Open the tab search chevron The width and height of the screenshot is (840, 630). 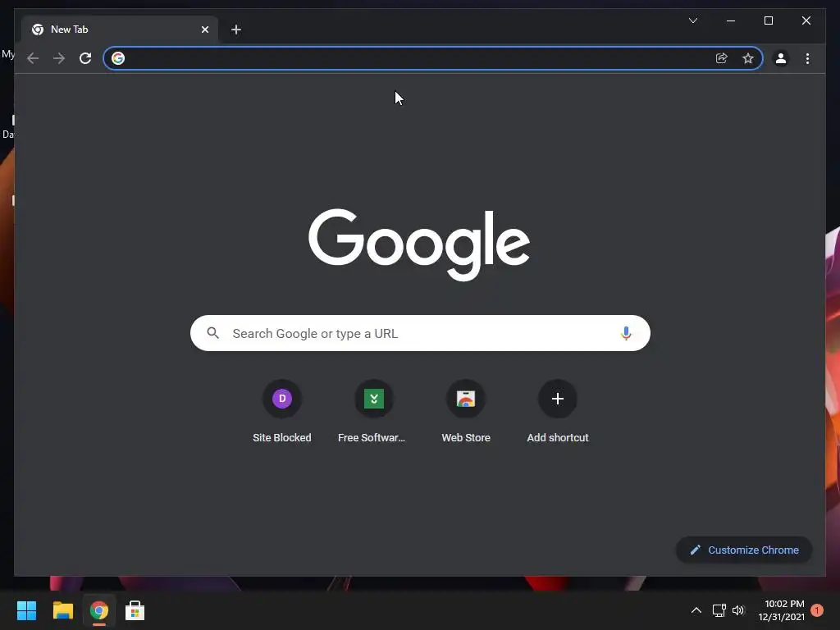coord(692,21)
